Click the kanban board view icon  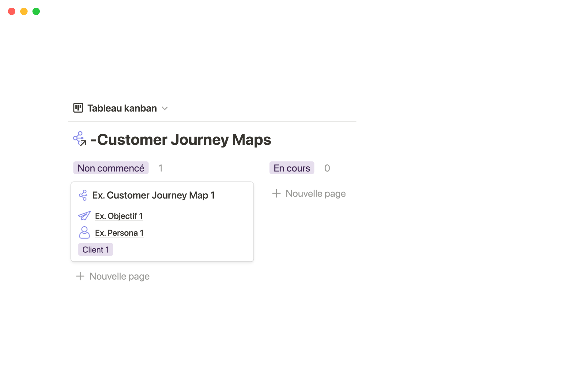click(78, 108)
